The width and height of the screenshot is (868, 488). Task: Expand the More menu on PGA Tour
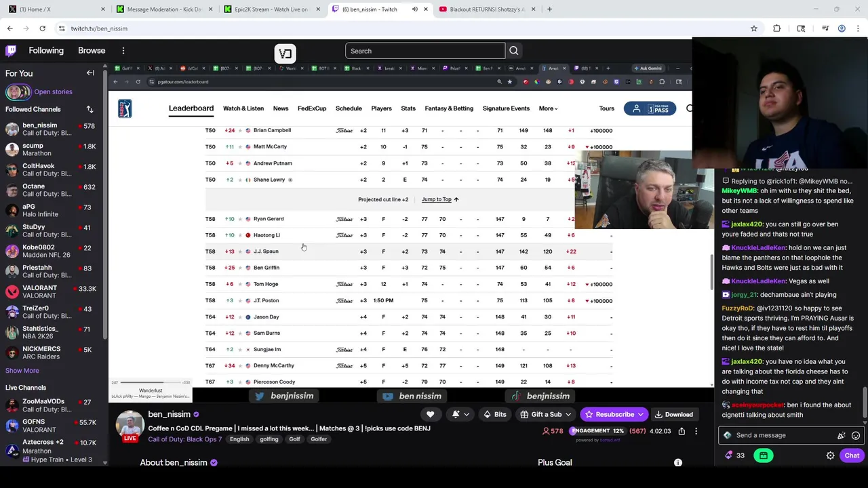548,108
